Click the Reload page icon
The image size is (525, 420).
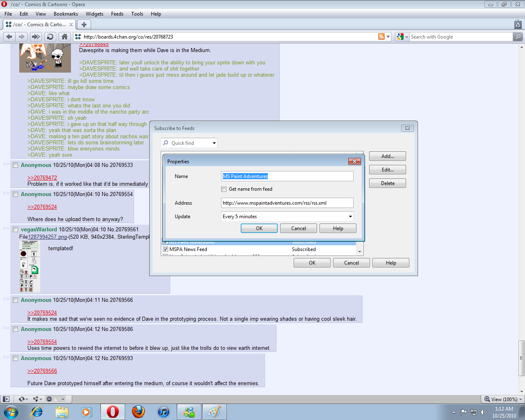[x=50, y=37]
